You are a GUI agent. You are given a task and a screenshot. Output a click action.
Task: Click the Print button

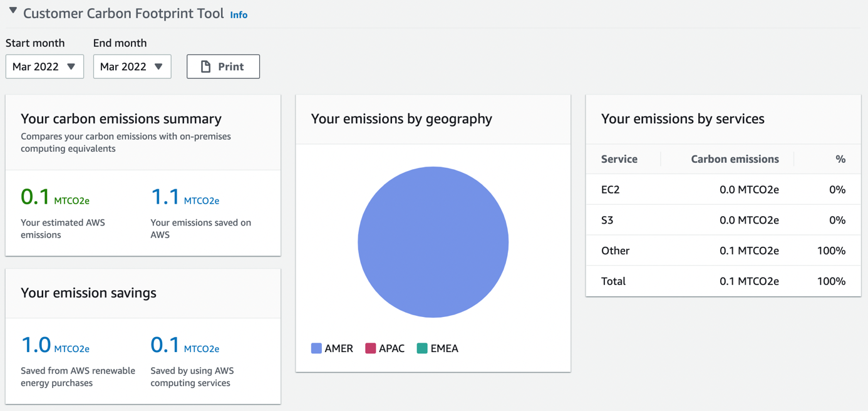[223, 66]
